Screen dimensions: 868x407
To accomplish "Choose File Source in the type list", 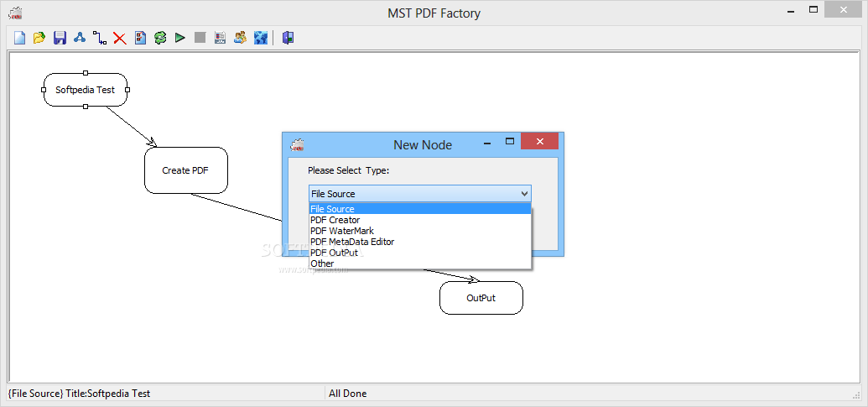I will 420,209.
